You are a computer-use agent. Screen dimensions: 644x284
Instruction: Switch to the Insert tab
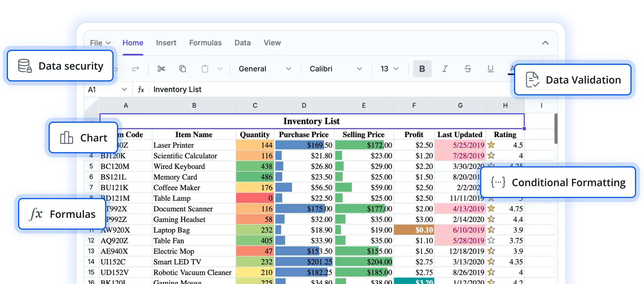pos(166,43)
